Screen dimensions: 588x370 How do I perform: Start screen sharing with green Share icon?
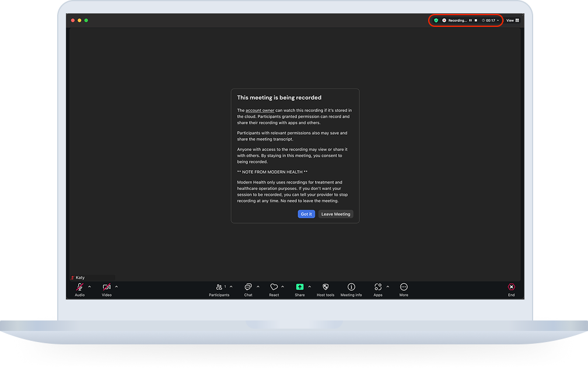300,287
